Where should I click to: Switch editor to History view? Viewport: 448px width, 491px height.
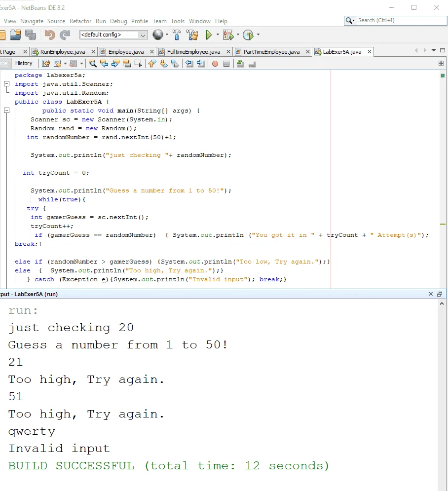tap(24, 63)
